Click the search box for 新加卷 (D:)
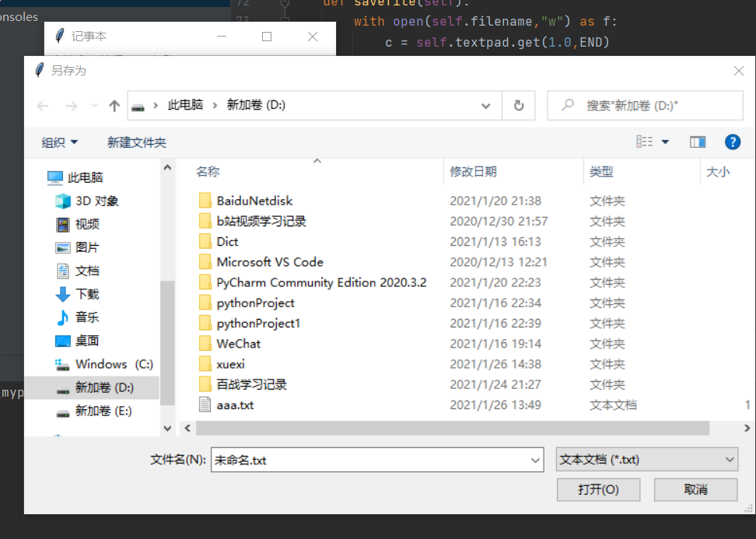 tap(645, 106)
